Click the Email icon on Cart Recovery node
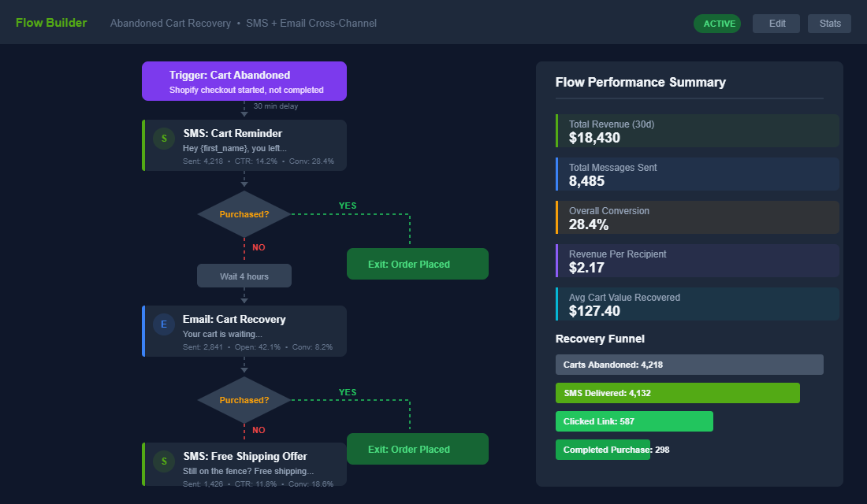 click(x=164, y=324)
